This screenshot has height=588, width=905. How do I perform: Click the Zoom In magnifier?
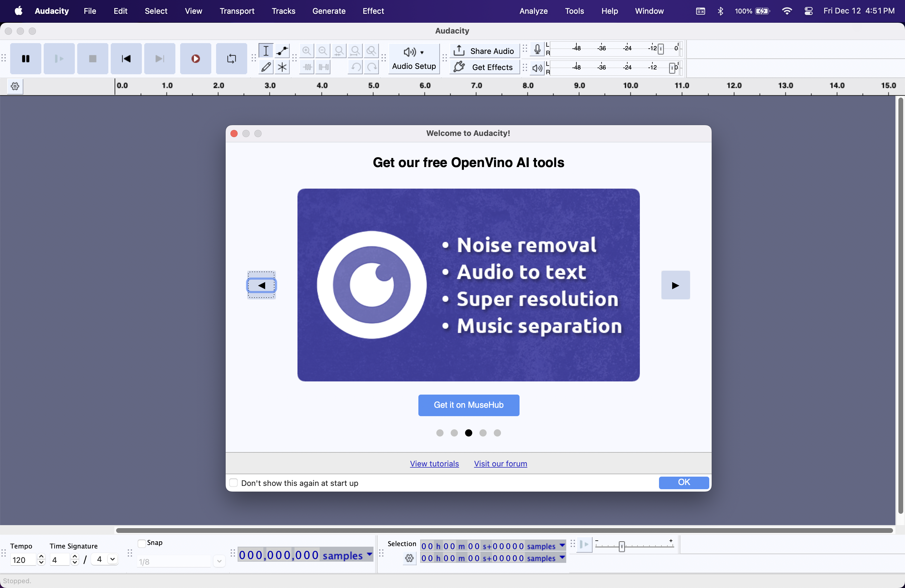306,51
